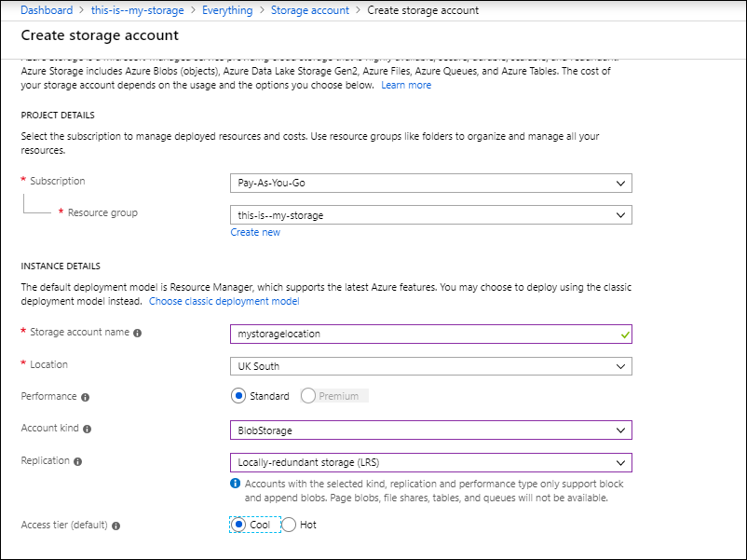747x560 pixels.
Task: Click the info icon next to Performance
Action: coord(85,397)
